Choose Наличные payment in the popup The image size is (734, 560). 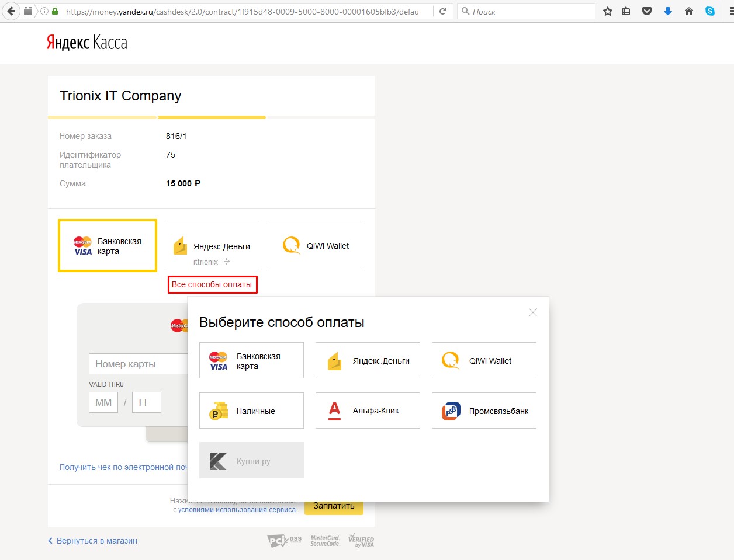pos(251,411)
